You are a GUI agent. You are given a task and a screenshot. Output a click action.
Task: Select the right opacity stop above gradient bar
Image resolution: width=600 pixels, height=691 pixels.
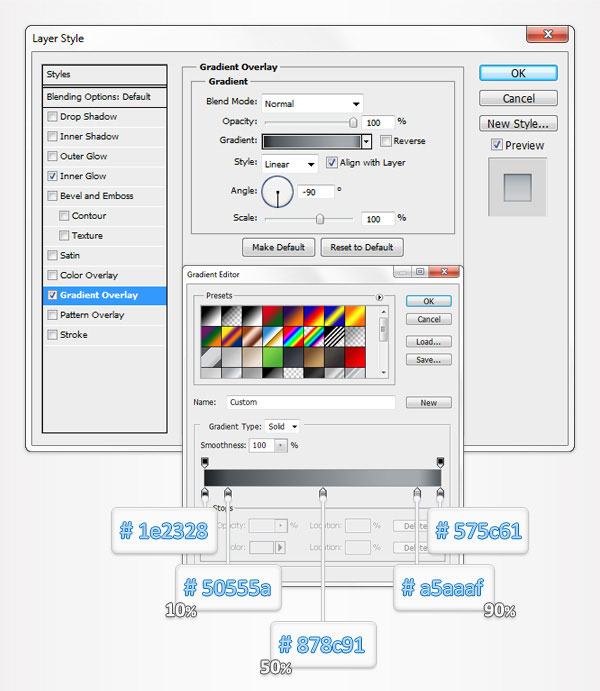pyautogui.click(x=440, y=462)
